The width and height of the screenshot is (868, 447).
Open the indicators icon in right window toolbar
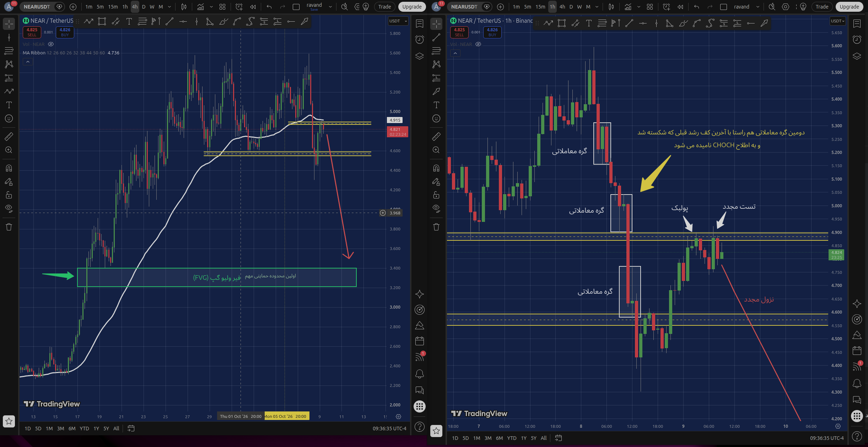point(628,7)
